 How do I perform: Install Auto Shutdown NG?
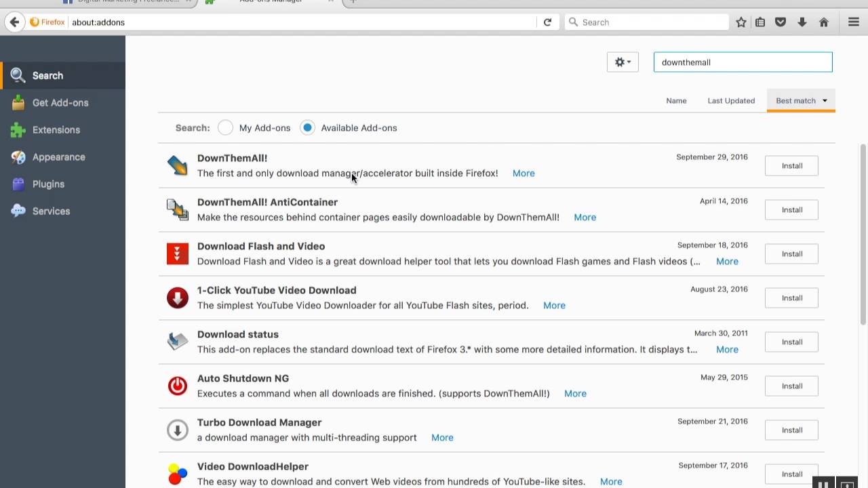click(x=791, y=386)
